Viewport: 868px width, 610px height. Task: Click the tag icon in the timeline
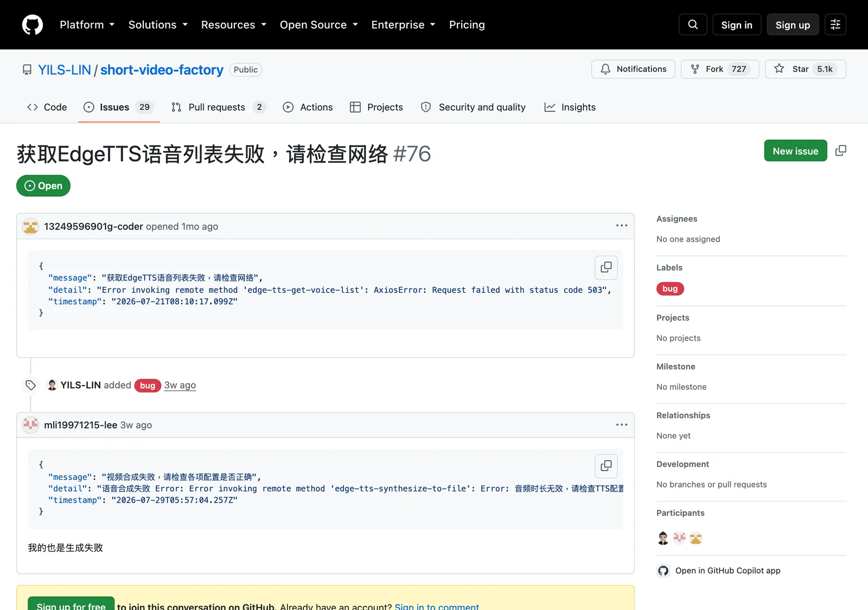pos(30,385)
